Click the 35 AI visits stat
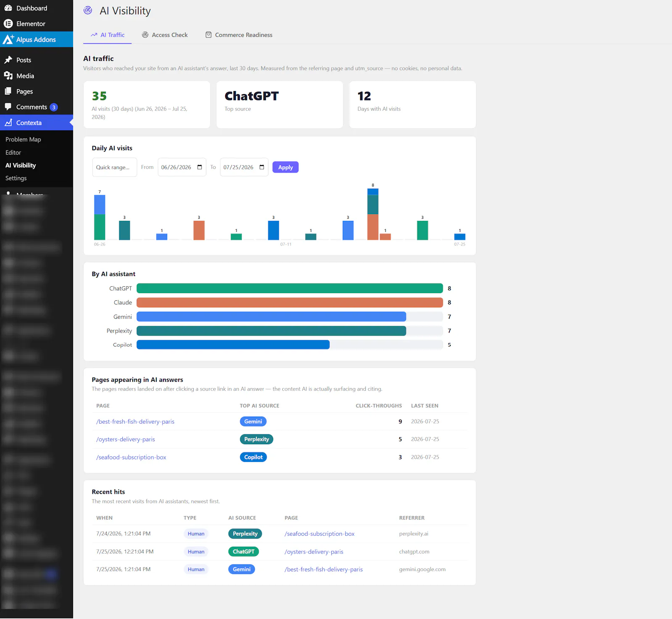 click(147, 105)
